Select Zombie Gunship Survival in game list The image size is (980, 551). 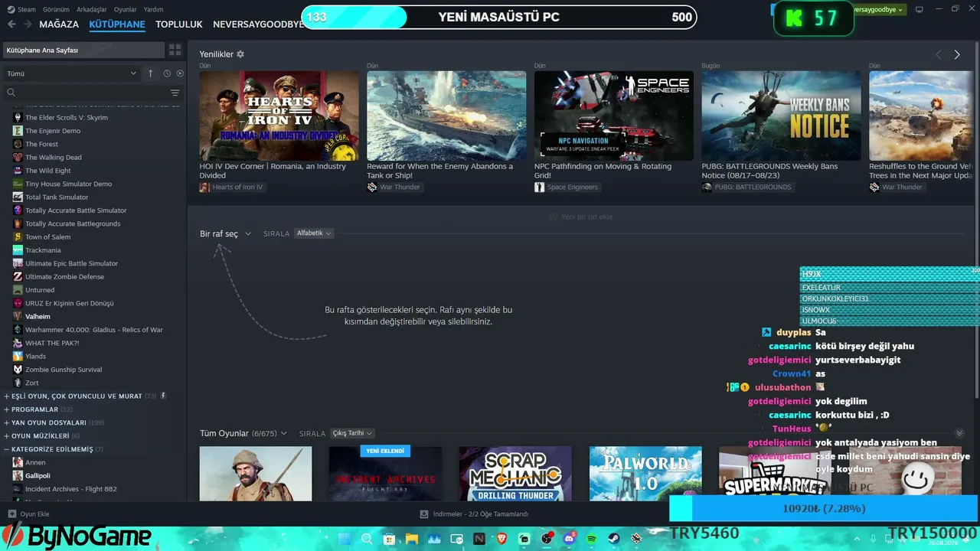pyautogui.click(x=64, y=370)
